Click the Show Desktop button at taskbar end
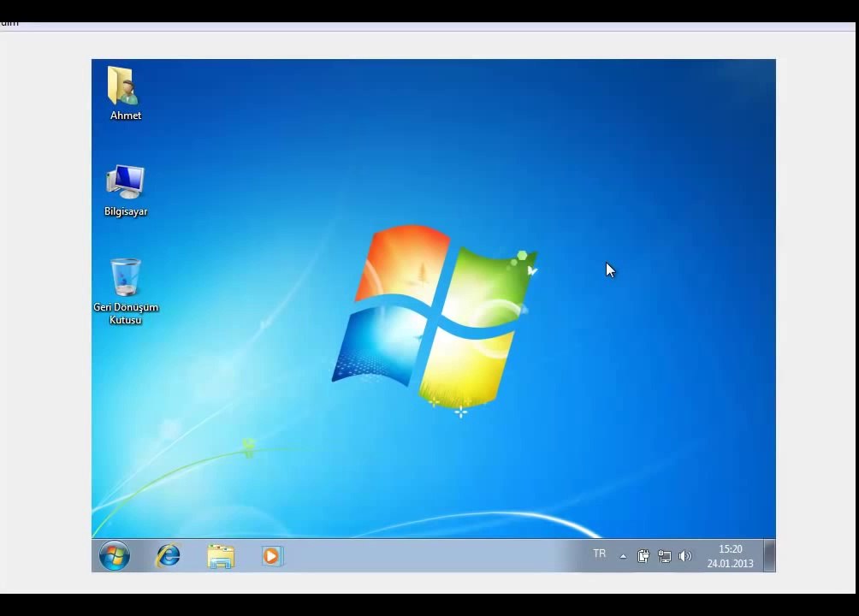This screenshot has width=859, height=616. [x=770, y=556]
